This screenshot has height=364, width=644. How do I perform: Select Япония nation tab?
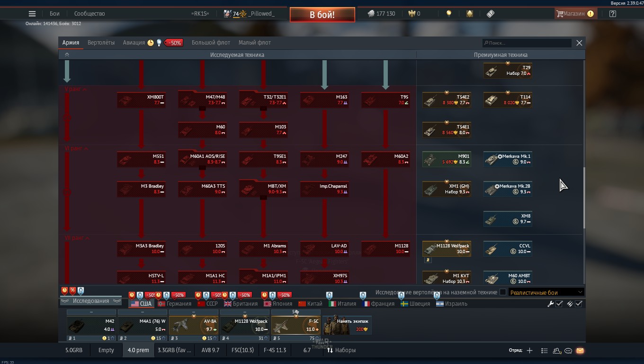[x=278, y=304]
